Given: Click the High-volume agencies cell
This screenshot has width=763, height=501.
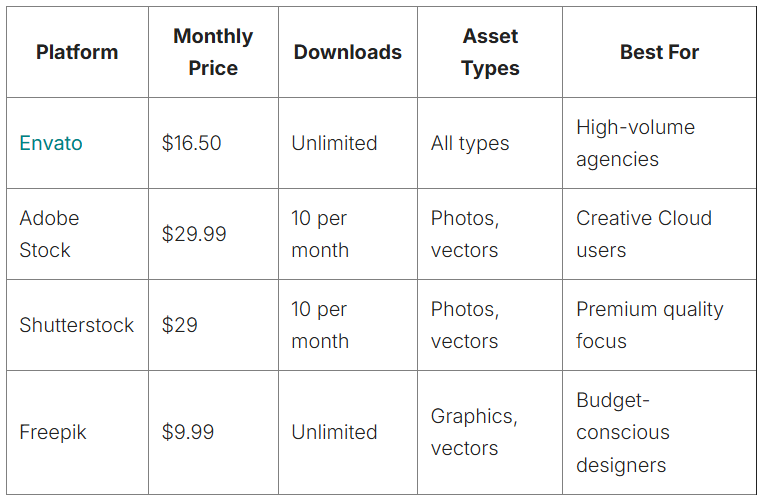Looking at the screenshot, I should (635, 143).
